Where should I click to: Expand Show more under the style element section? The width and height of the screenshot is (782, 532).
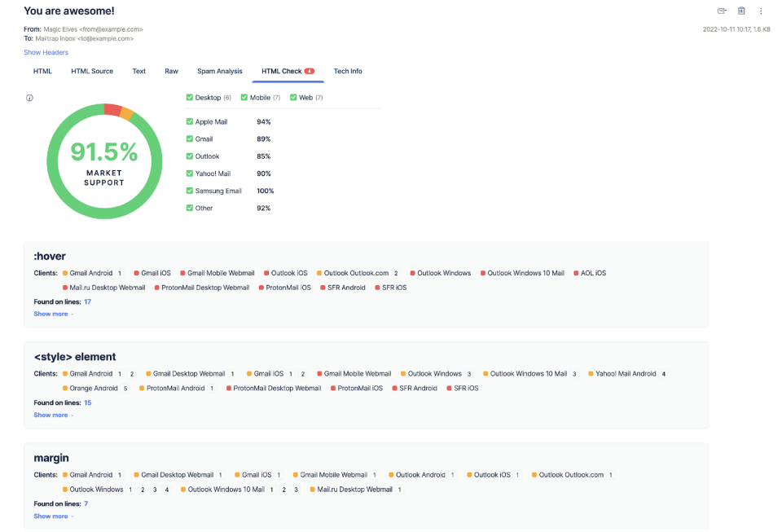pyautogui.click(x=51, y=415)
